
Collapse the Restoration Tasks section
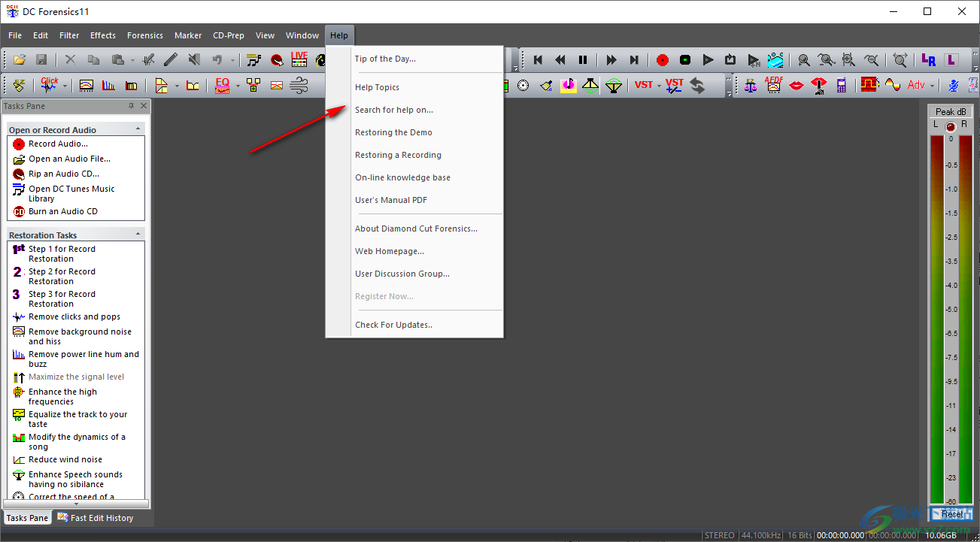138,235
